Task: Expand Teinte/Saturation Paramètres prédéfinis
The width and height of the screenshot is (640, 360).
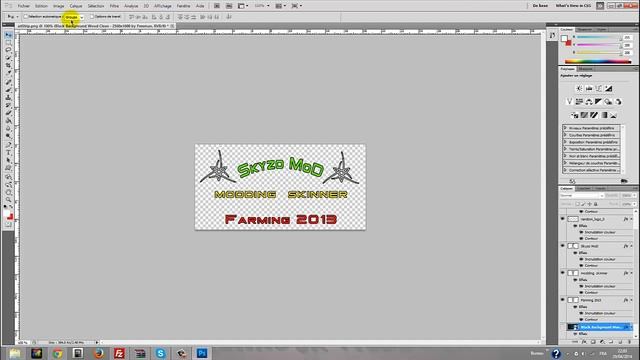Action: pyautogui.click(x=566, y=149)
